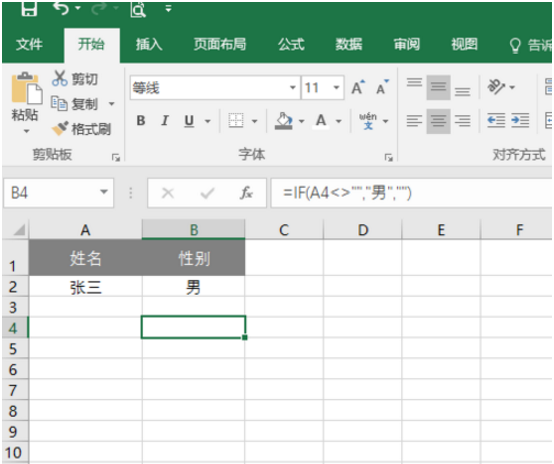
Task: Click the cell borders icon
Action: 236,121
